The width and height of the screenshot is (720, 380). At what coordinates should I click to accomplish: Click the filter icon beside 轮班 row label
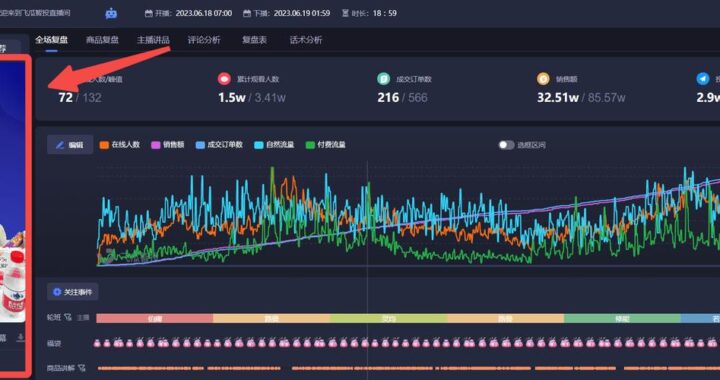point(68,317)
